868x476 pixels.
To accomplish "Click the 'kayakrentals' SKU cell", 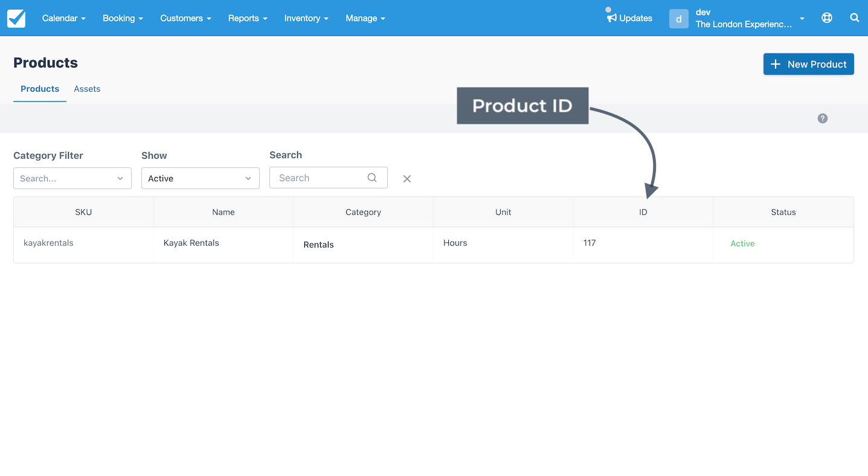I will pos(48,243).
